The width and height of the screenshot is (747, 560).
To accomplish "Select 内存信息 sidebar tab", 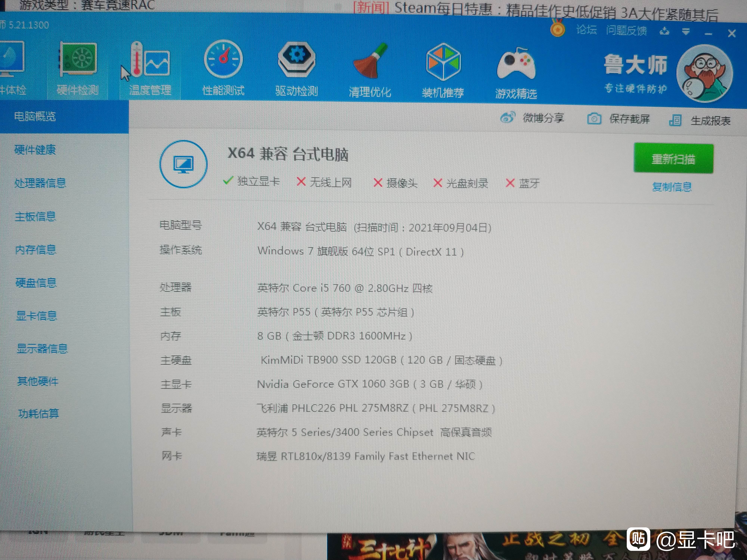I will [35, 249].
